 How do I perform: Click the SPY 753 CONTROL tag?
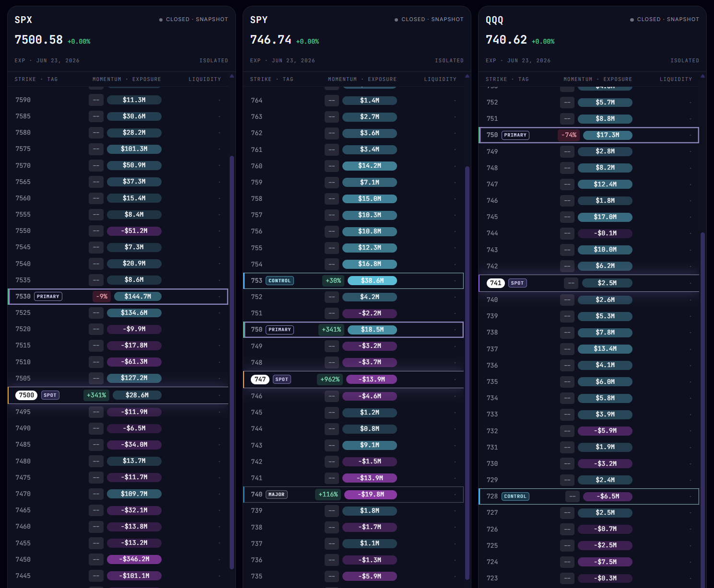[x=280, y=281]
